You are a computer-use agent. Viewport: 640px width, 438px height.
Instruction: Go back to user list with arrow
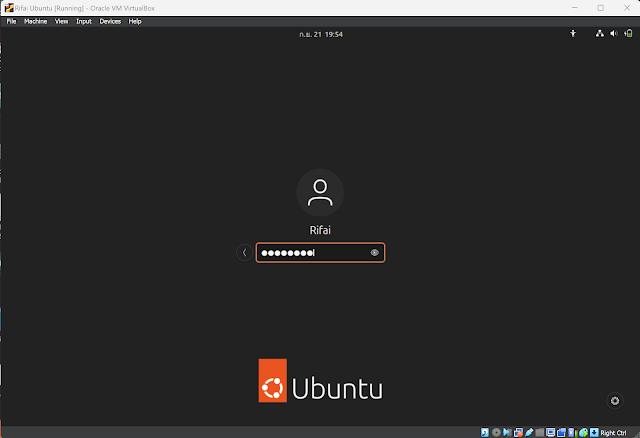pyautogui.click(x=244, y=253)
